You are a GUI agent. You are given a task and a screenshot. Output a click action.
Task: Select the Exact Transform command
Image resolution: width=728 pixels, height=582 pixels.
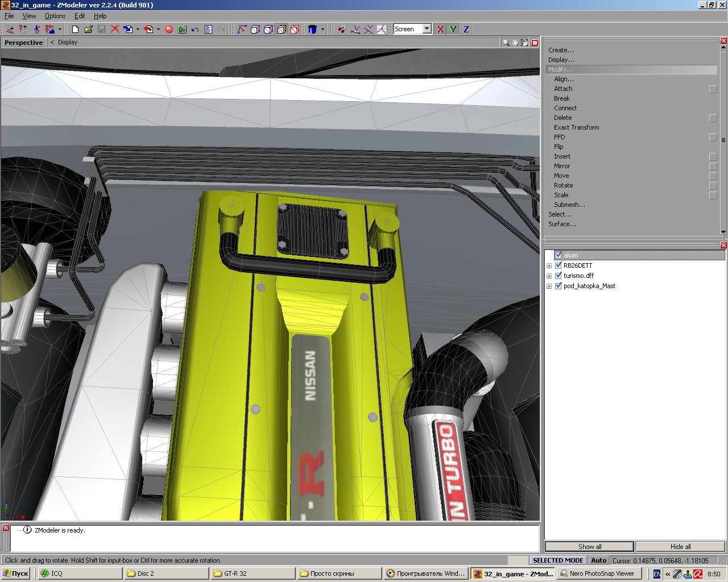577,127
